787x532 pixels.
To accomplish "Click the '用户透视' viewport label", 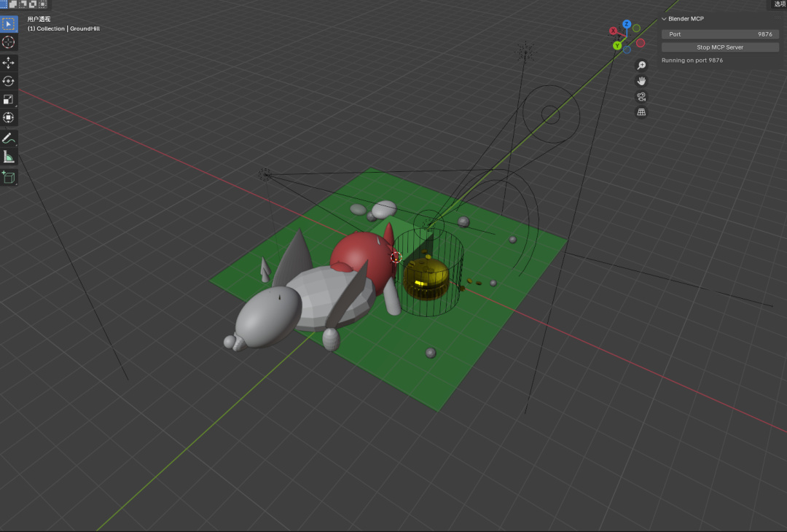I will [39, 19].
